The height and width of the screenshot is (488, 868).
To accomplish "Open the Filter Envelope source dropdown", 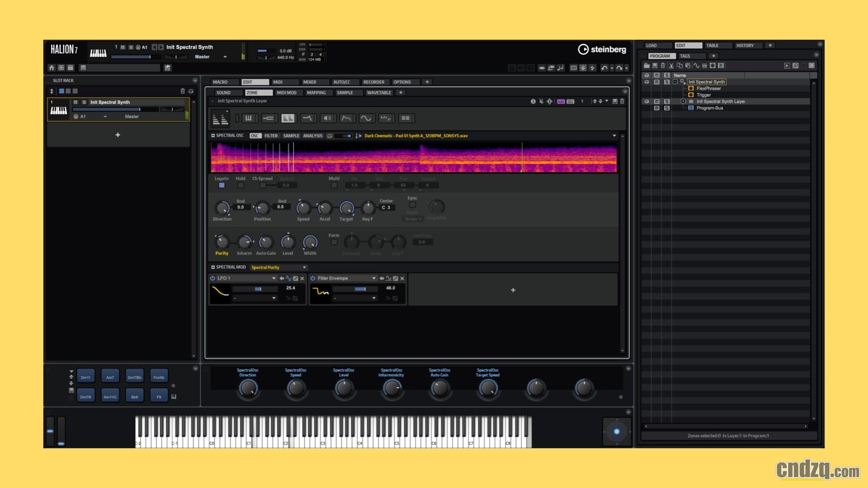I will click(346, 278).
